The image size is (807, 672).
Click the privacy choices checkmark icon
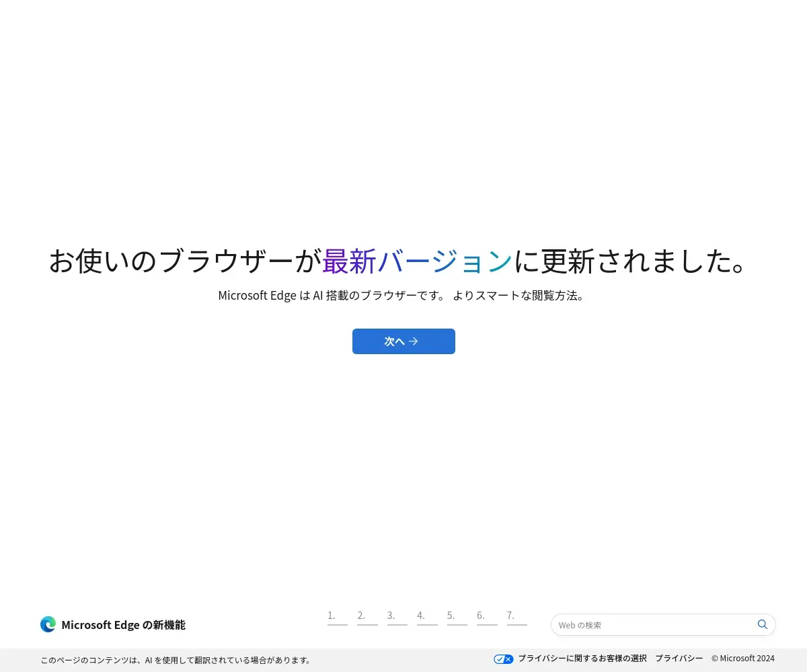click(x=503, y=659)
